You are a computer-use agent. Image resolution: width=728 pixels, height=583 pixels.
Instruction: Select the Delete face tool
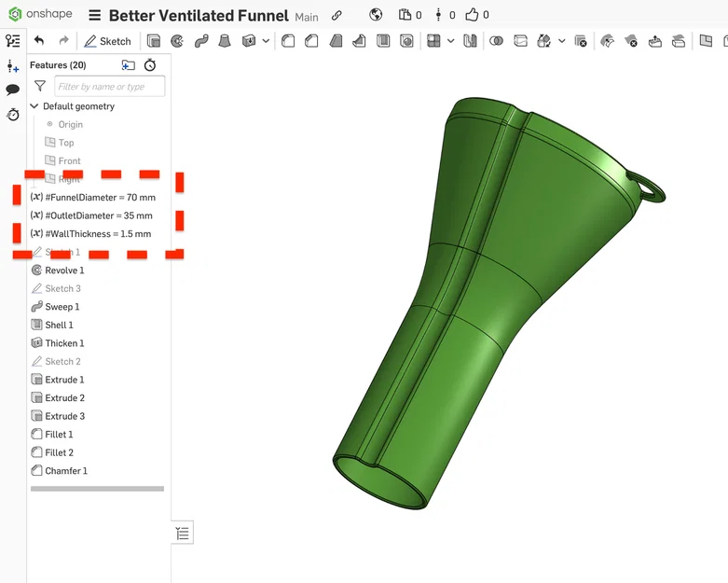click(631, 41)
